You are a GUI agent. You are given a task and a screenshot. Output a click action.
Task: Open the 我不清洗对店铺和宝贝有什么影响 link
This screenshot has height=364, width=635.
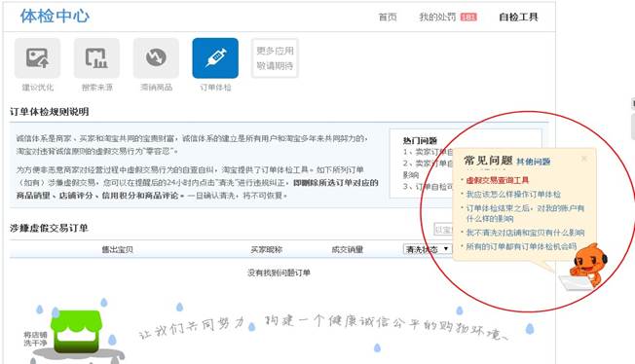525,233
